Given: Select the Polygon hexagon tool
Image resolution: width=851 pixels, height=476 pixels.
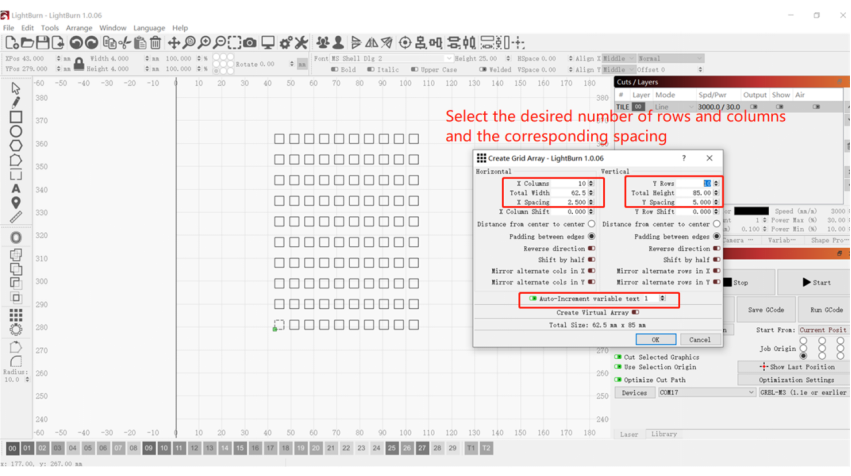Looking at the screenshot, I should pyautogui.click(x=16, y=145).
